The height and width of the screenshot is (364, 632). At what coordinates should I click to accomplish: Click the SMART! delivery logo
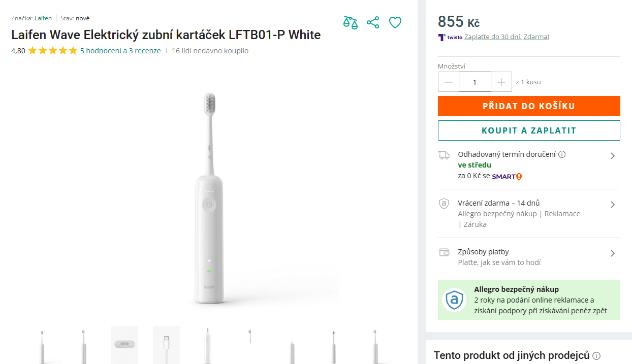(x=506, y=176)
